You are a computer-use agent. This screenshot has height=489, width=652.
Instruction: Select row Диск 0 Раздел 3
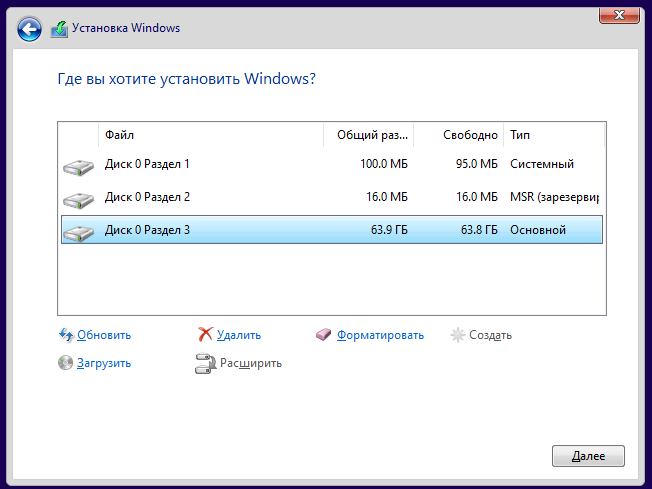332,230
